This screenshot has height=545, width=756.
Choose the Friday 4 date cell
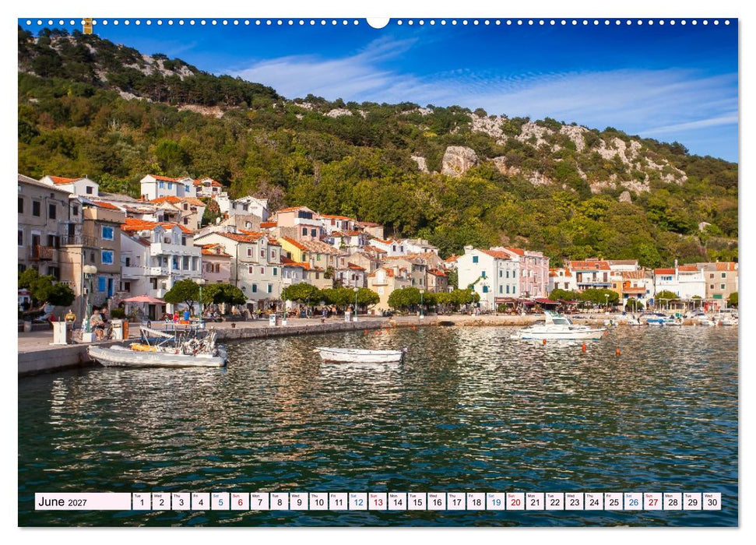201,501
